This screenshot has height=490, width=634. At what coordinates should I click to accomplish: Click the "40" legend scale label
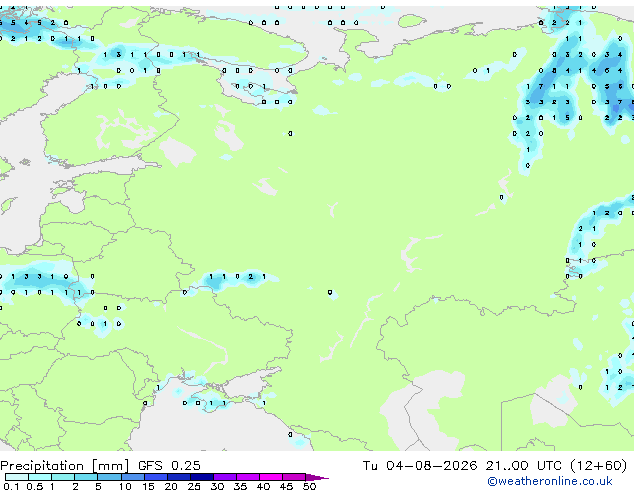pyautogui.click(x=263, y=486)
